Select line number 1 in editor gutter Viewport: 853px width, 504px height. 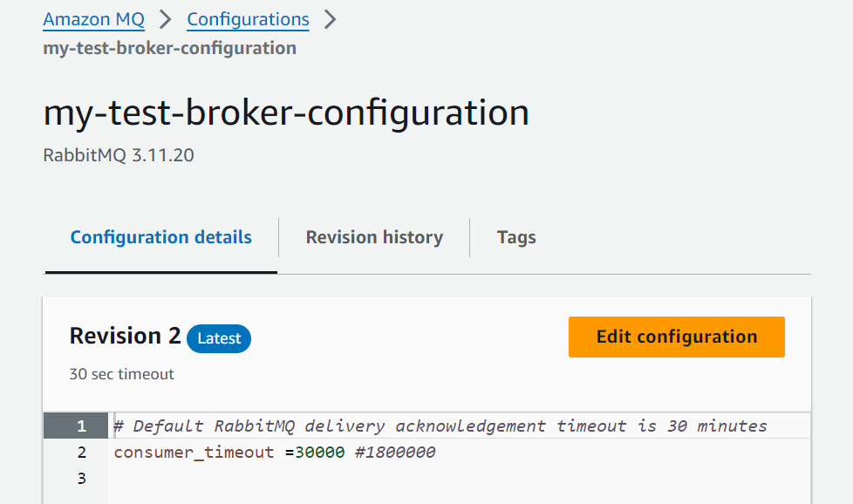point(82,426)
